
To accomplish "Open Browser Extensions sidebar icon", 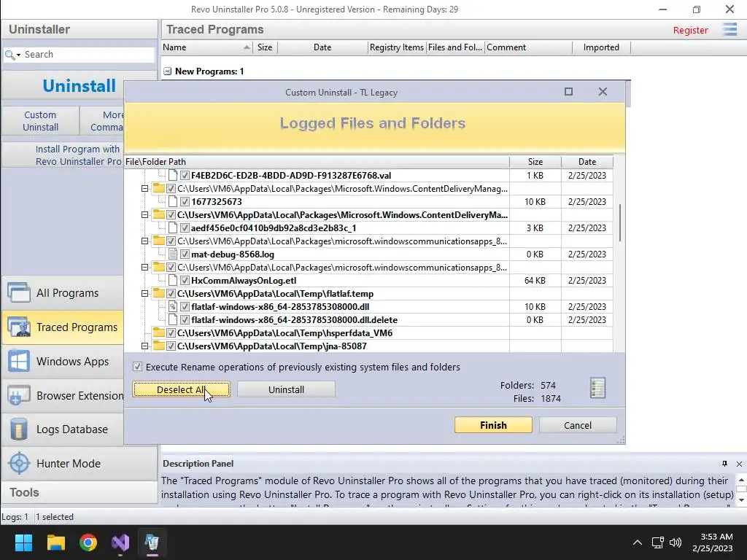I will pyautogui.click(x=18, y=396).
